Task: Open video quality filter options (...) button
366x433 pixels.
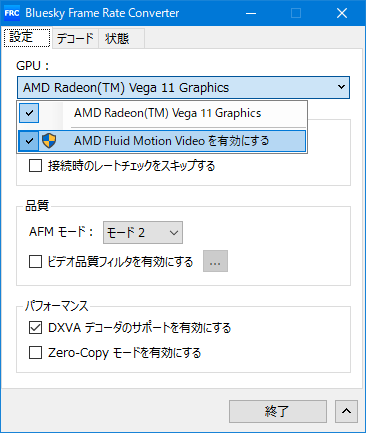Action: (x=215, y=261)
